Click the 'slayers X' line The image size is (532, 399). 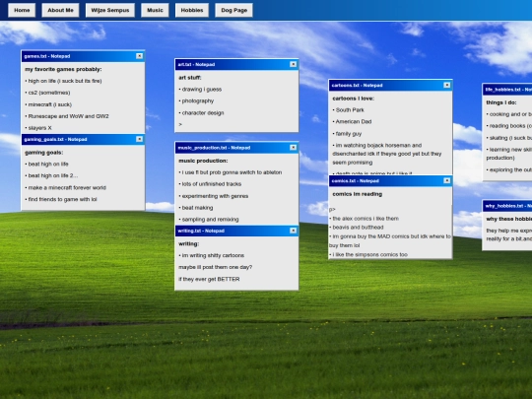click(x=38, y=128)
